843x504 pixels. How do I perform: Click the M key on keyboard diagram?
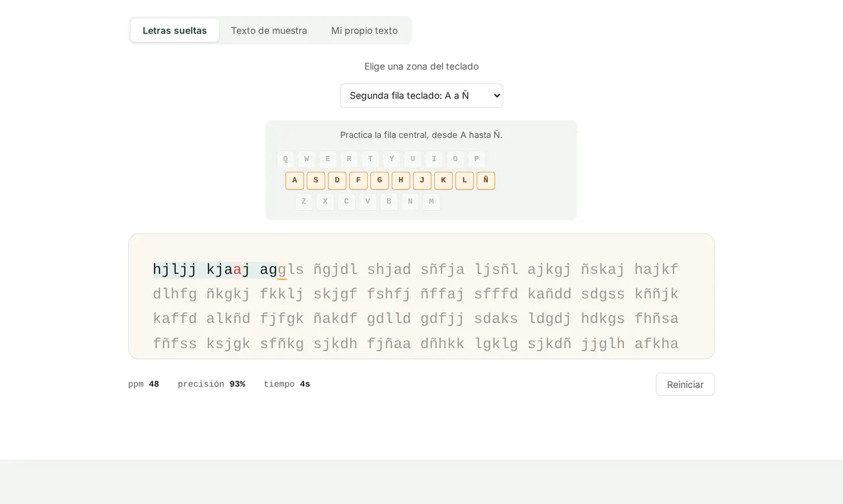coord(431,202)
